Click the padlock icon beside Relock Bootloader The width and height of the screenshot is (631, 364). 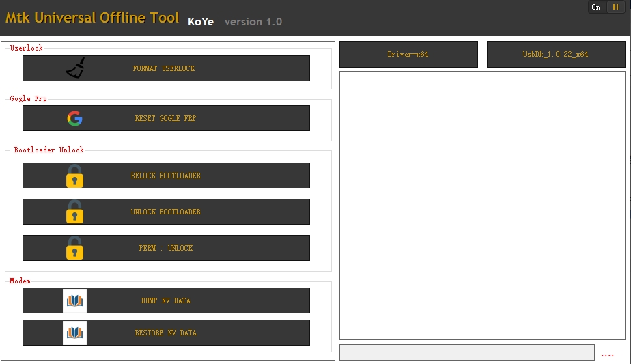(75, 176)
